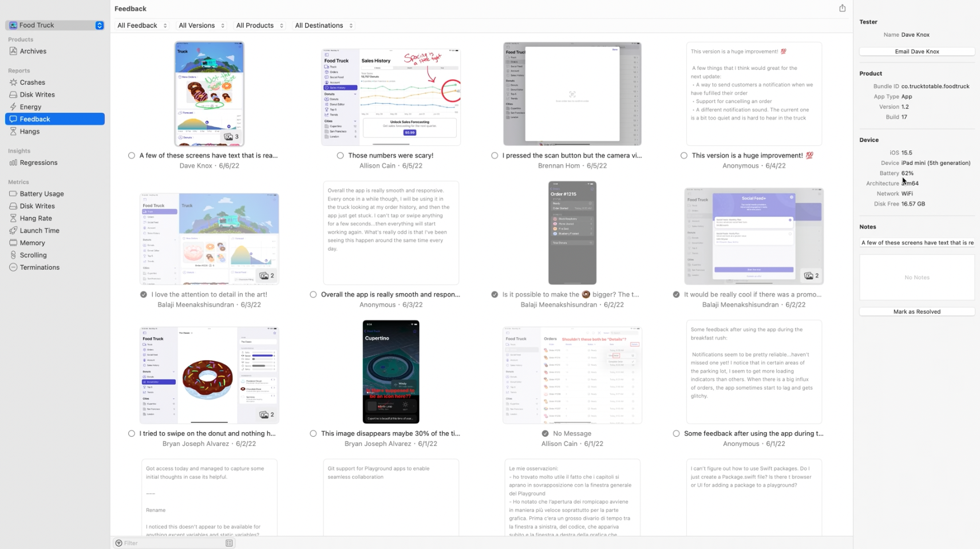Click the Launch Time icon
This screenshot has width=980, height=549.
[x=14, y=230]
